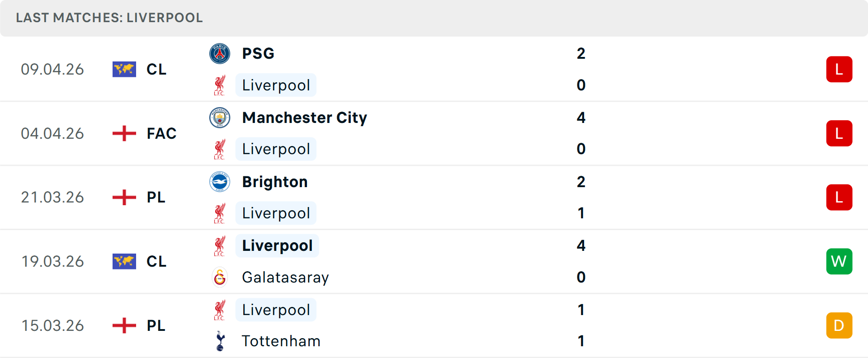
Task: Click the PSG club crest
Action: [x=220, y=53]
